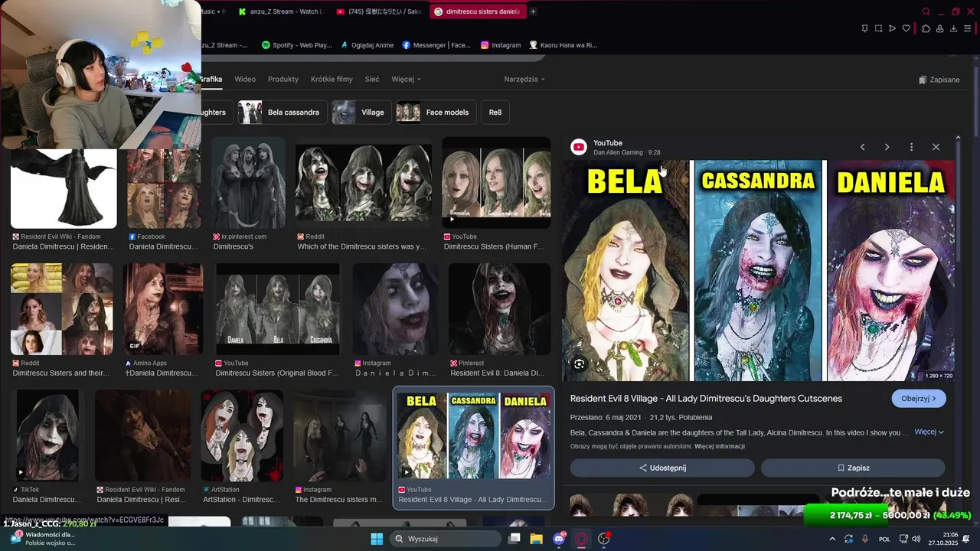Viewport: 980px width, 551px height.
Task: Open the Więcej informacji link
Action: point(720,446)
